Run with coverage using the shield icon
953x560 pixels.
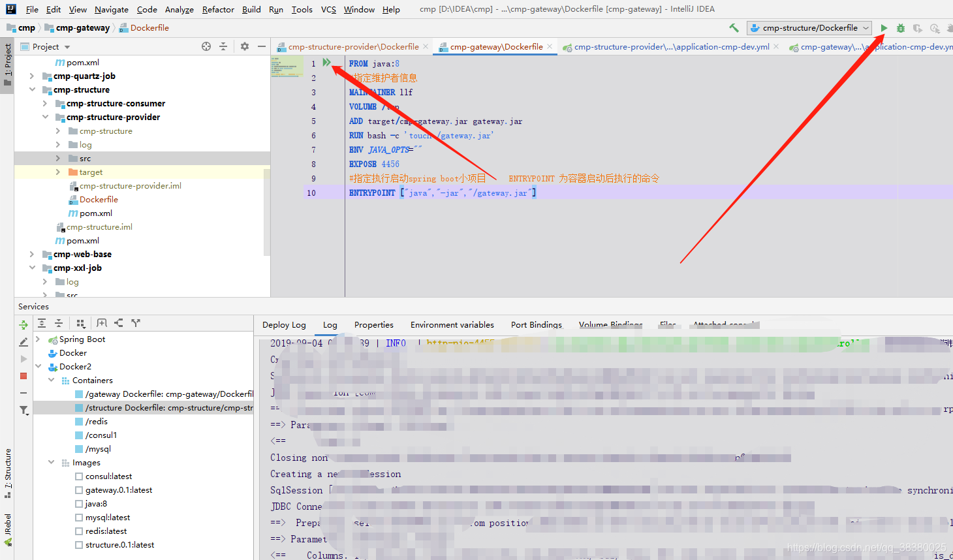[x=917, y=29]
